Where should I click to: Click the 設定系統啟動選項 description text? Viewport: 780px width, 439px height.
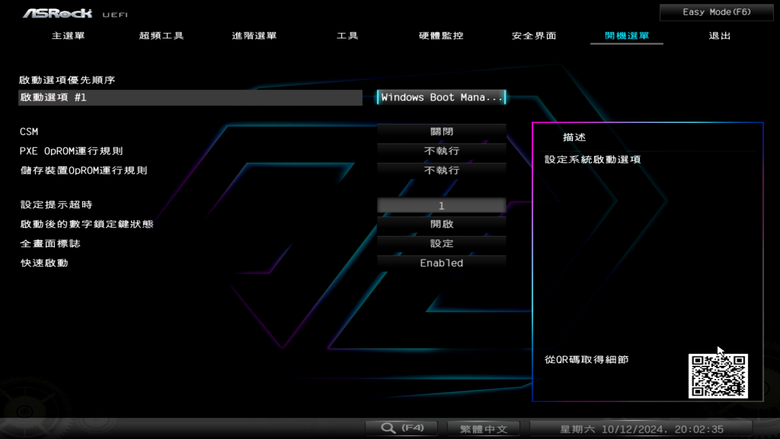click(x=592, y=160)
